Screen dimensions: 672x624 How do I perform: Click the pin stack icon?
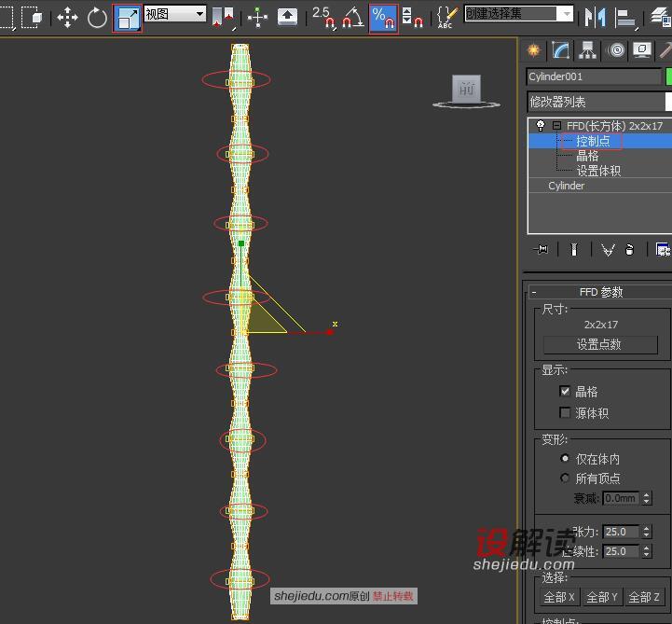(541, 249)
